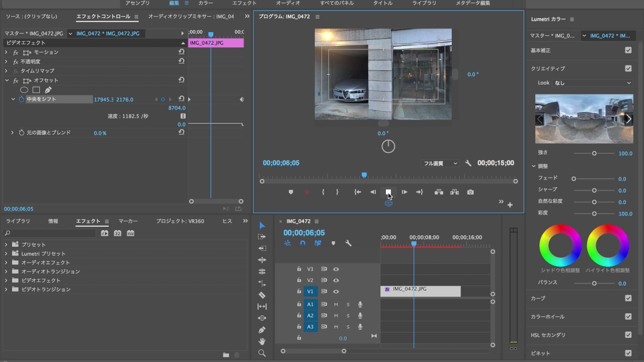Select the Pen tool in timeline toolbar
Screen dimensions: 644x362
tap(262, 330)
